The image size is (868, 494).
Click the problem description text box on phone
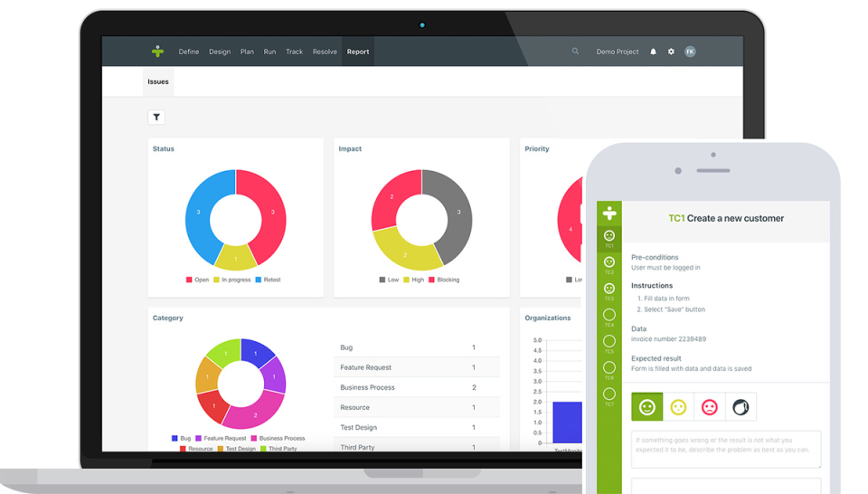[x=726, y=449]
